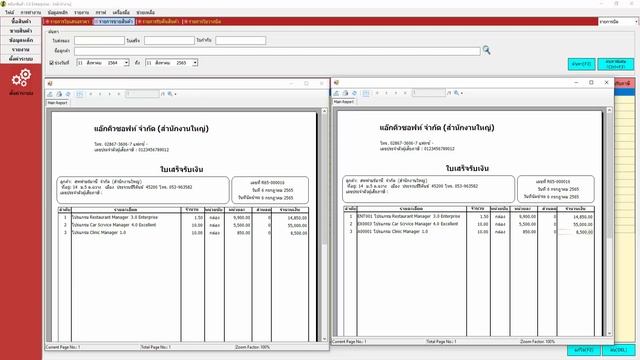Go to previous page in right report viewer

point(387,93)
